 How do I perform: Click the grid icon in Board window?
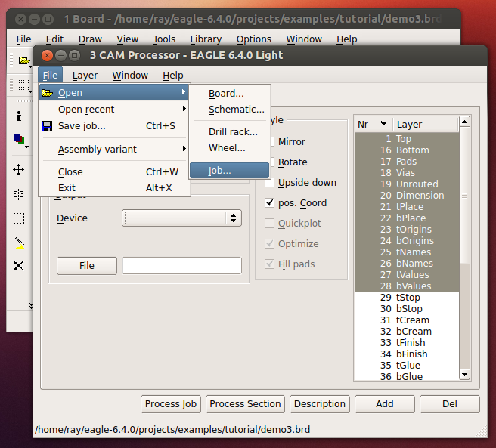pyautogui.click(x=23, y=85)
